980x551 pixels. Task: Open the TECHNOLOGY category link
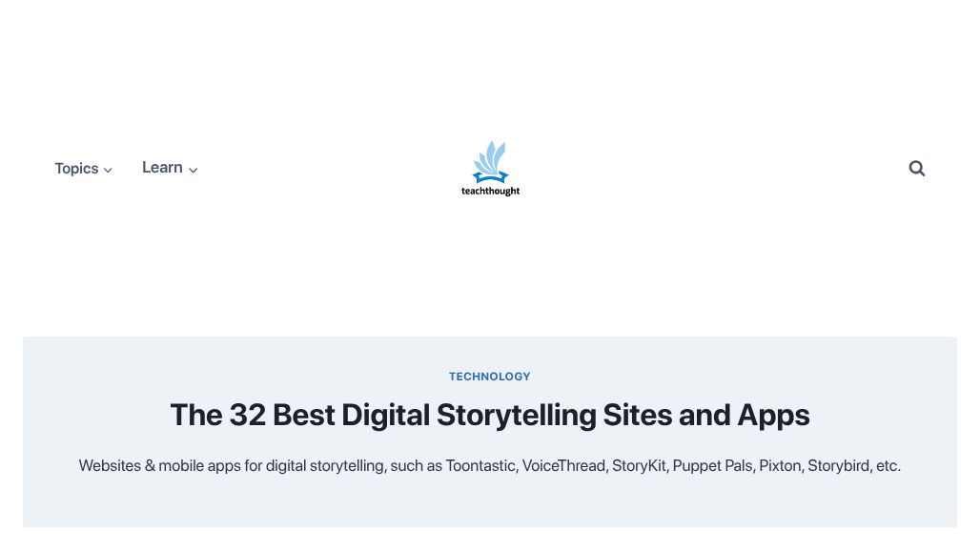490,377
